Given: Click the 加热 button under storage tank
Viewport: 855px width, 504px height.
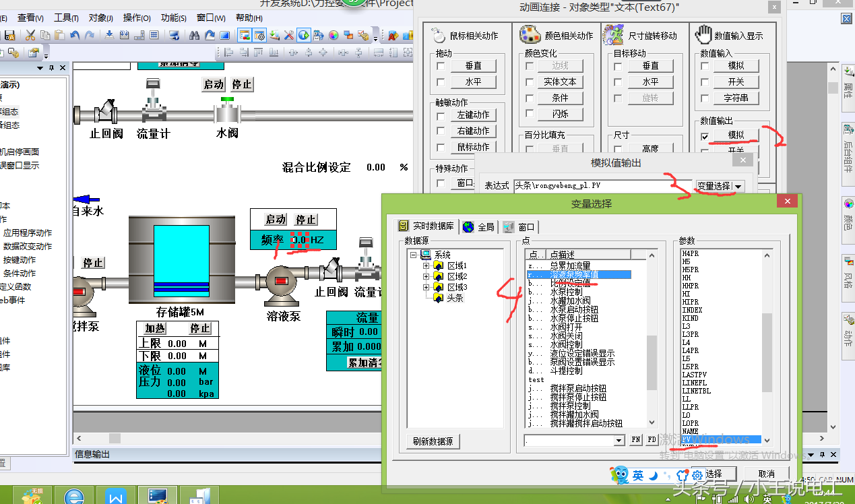Looking at the screenshot, I should click(156, 329).
